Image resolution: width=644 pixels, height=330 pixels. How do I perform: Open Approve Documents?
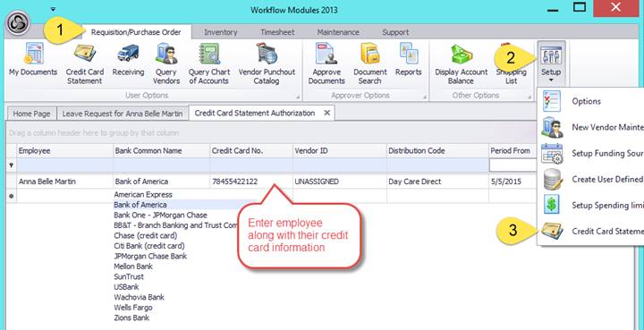click(326, 63)
